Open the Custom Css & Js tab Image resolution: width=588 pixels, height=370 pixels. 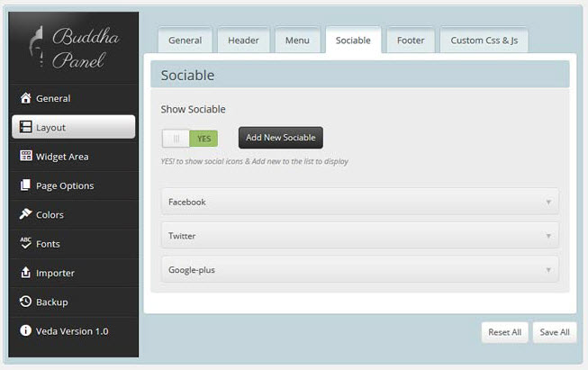coord(484,41)
